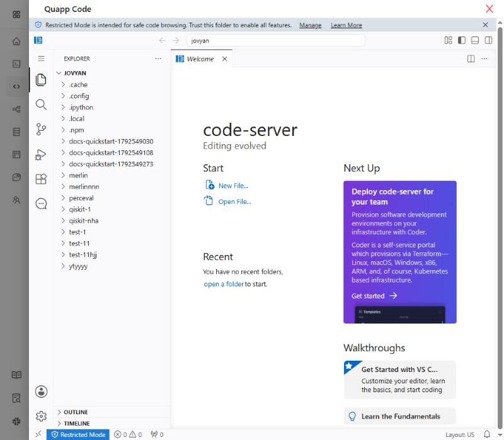504x440 pixels.
Task: Open the notifications bell in status bar
Action: coord(487,434)
